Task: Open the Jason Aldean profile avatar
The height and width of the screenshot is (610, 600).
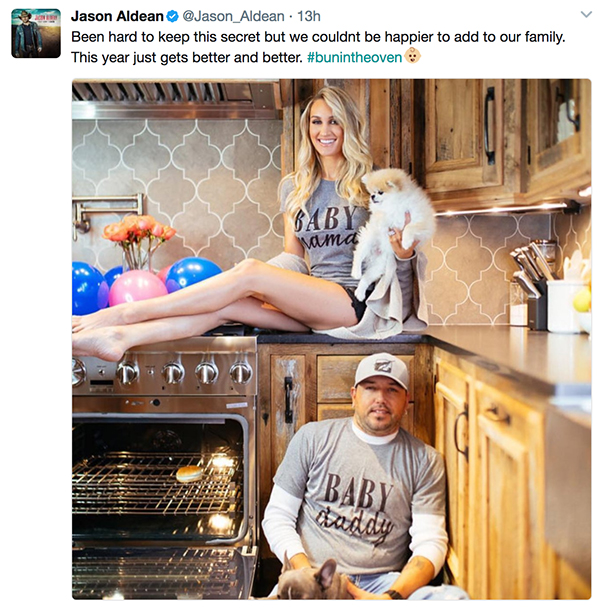Action: (x=36, y=33)
